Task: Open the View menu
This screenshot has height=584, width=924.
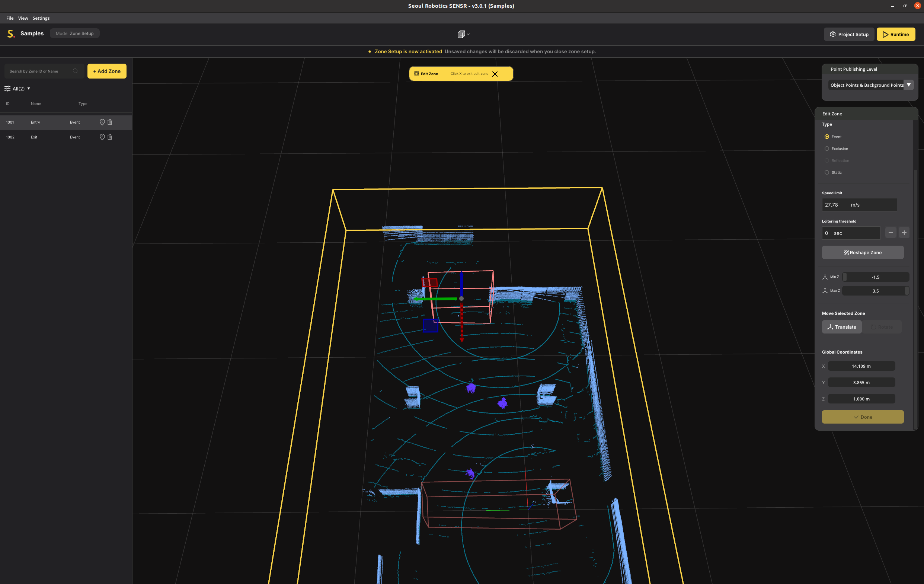Action: pos(23,18)
